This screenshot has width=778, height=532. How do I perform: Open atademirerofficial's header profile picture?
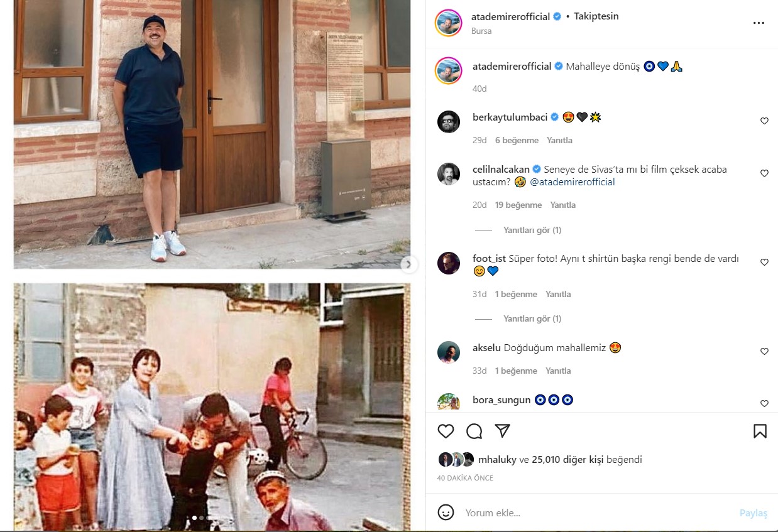[449, 23]
